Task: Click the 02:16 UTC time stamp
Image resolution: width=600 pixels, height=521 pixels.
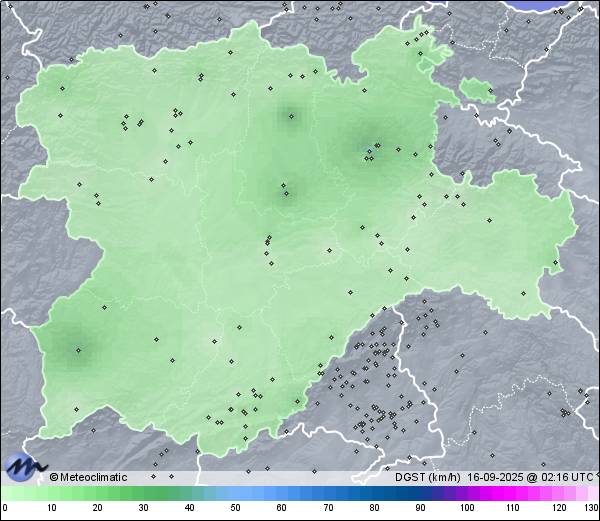Action: (566, 477)
